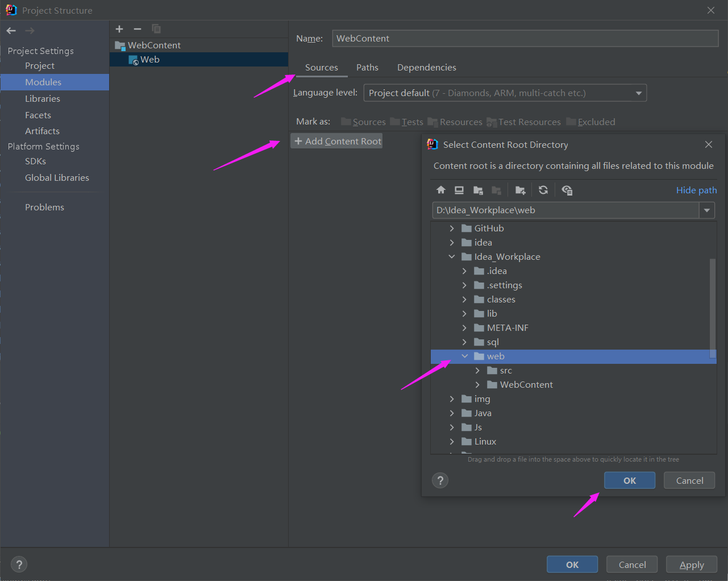Expand the Linux folder
The height and width of the screenshot is (581, 728).
coord(452,442)
